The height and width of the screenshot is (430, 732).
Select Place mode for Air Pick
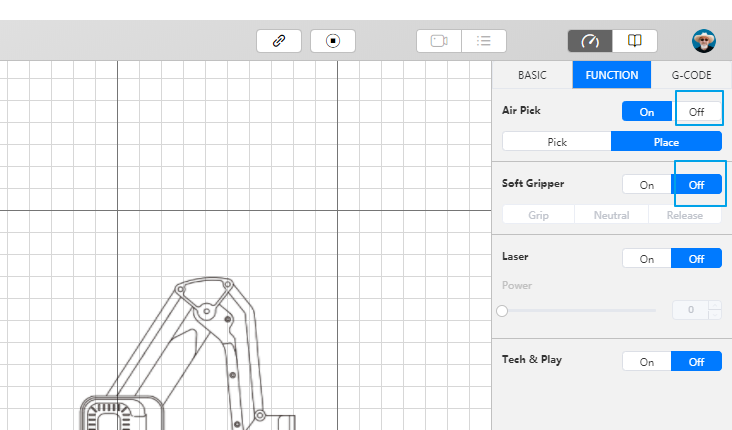pos(666,142)
